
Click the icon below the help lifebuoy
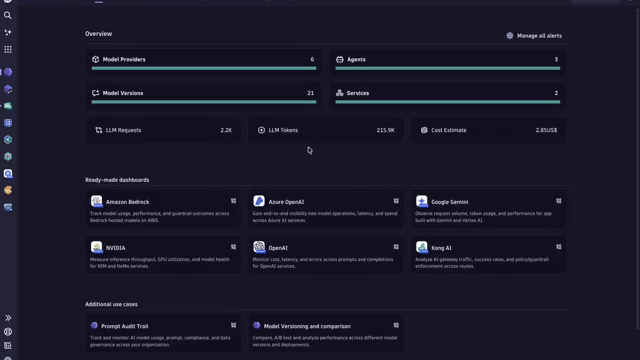tap(8, 345)
